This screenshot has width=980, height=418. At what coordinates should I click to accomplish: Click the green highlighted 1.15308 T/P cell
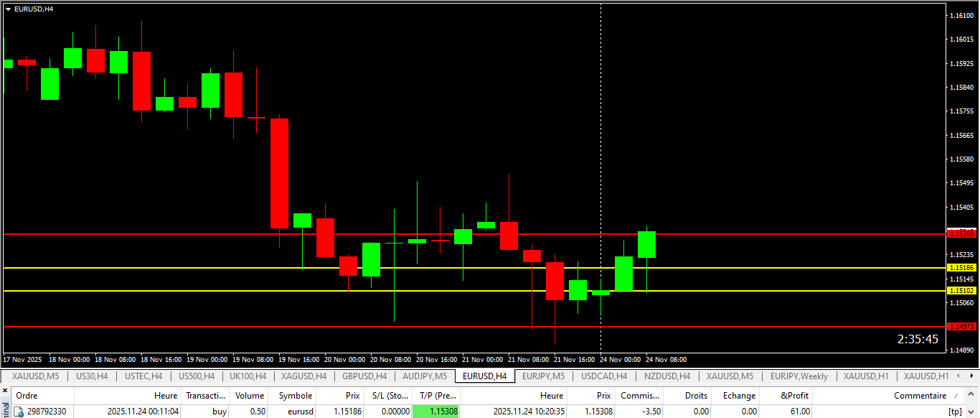coord(436,412)
